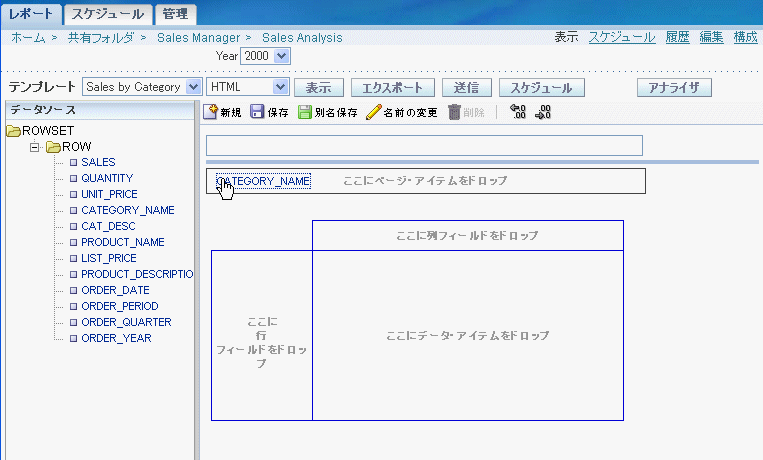763x460 pixels.
Task: Select the UNIT_PRICE field
Action: coord(109,194)
